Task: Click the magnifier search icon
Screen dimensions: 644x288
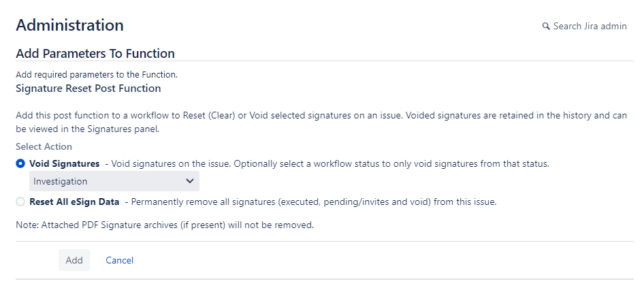Action: tap(545, 27)
